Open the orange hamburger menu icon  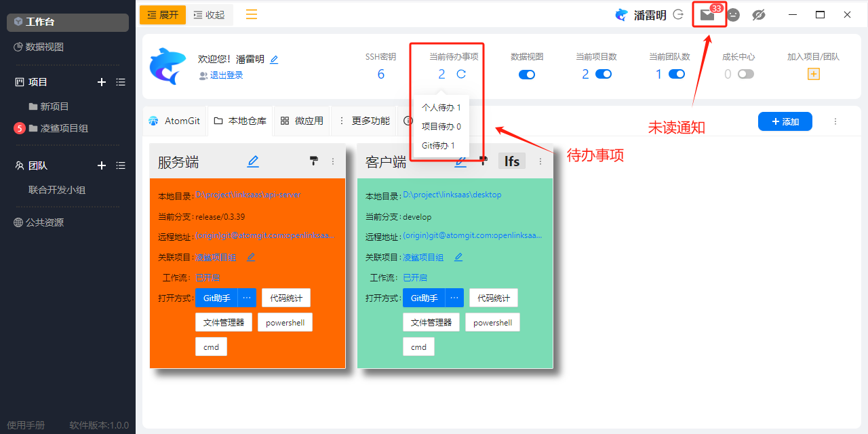252,14
